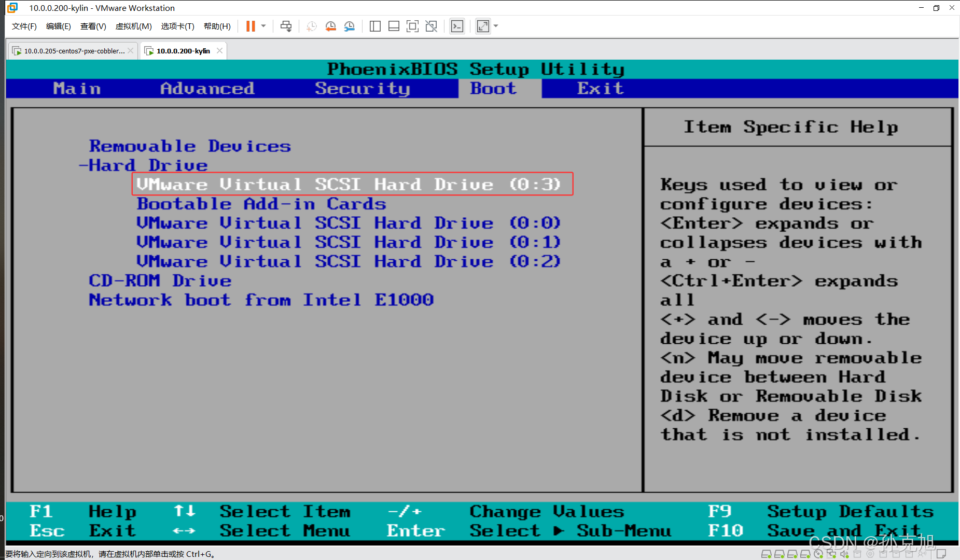Screen dimensions: 960x560
Task: Select the BIOS Main menu
Action: [77, 88]
